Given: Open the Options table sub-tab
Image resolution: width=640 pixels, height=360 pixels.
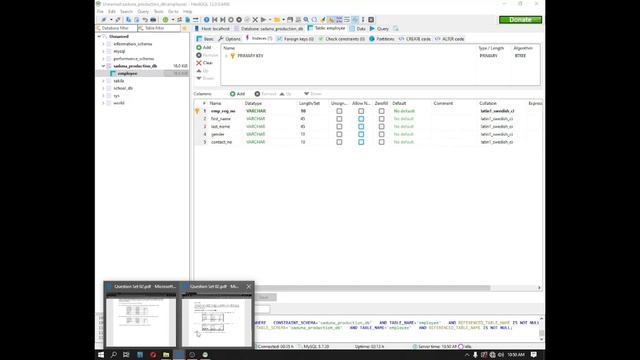Looking at the screenshot, I should [x=229, y=39].
